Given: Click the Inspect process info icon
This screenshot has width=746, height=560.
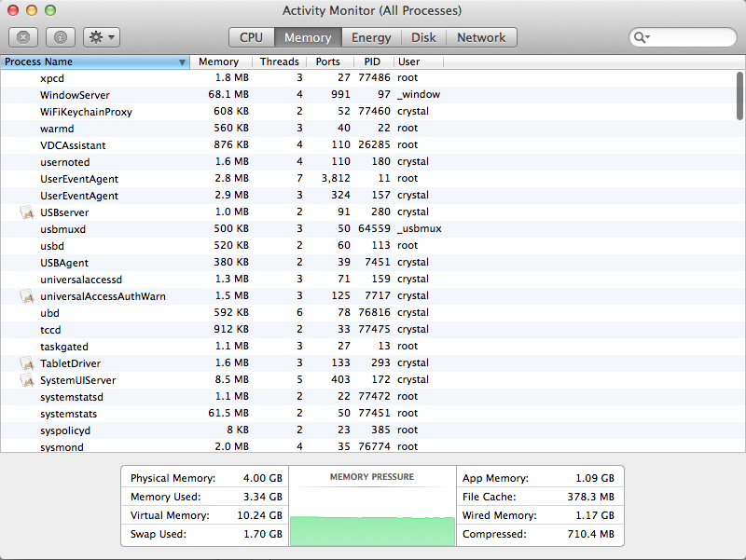Looking at the screenshot, I should (61, 37).
